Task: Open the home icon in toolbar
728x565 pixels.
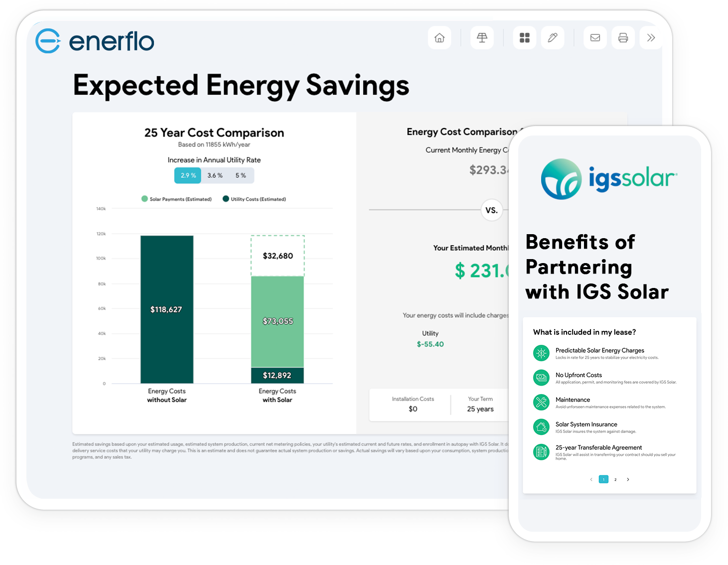Action: pos(439,38)
